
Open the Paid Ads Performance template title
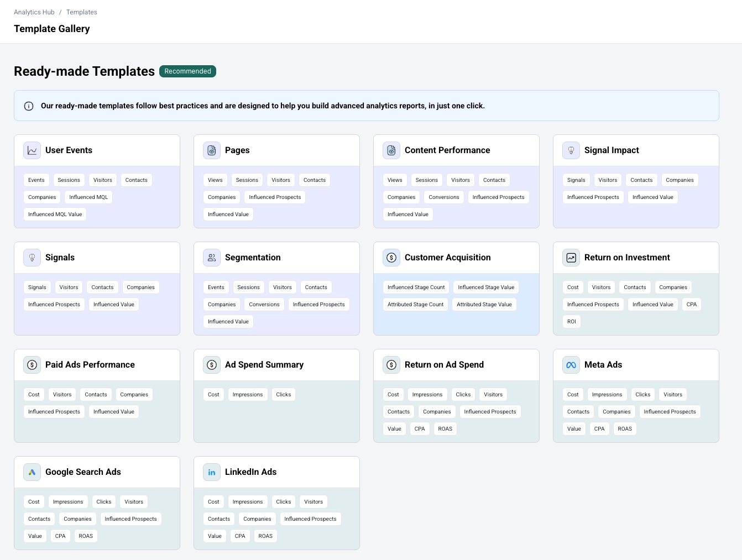(90, 365)
